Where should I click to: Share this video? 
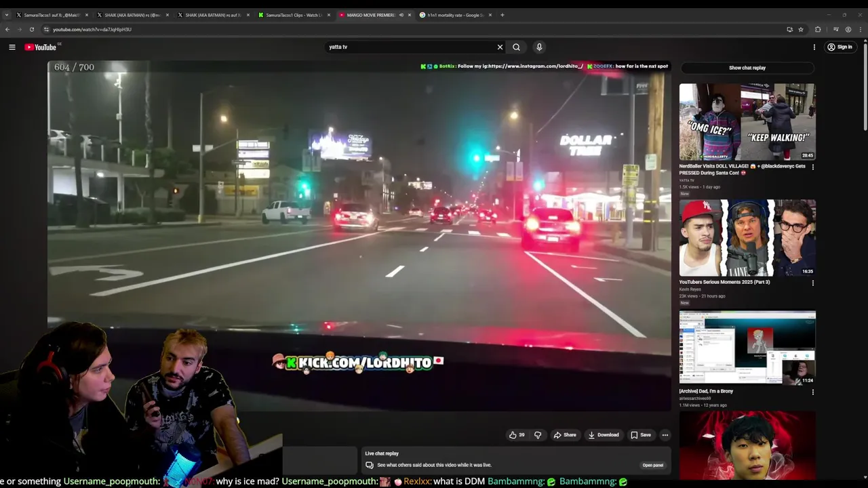click(x=565, y=435)
